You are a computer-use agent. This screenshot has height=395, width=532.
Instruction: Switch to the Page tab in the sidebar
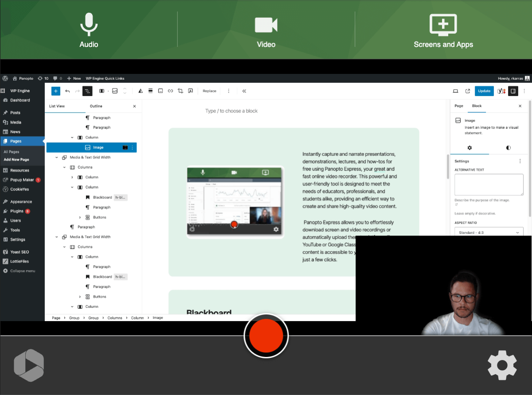(x=459, y=106)
